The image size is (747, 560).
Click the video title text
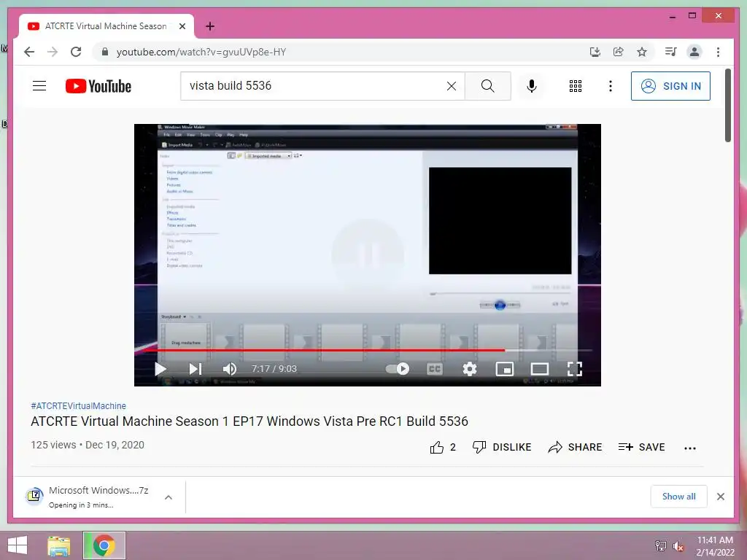pos(249,421)
